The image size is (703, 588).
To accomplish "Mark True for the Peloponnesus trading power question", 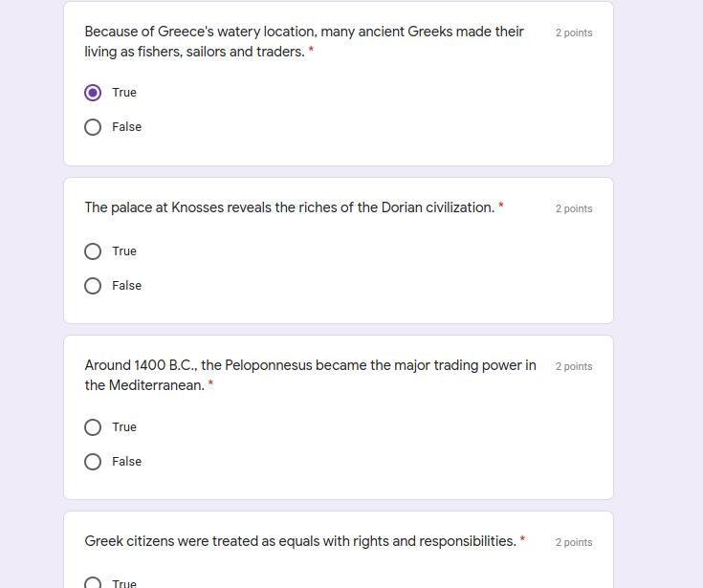I will click(x=93, y=427).
